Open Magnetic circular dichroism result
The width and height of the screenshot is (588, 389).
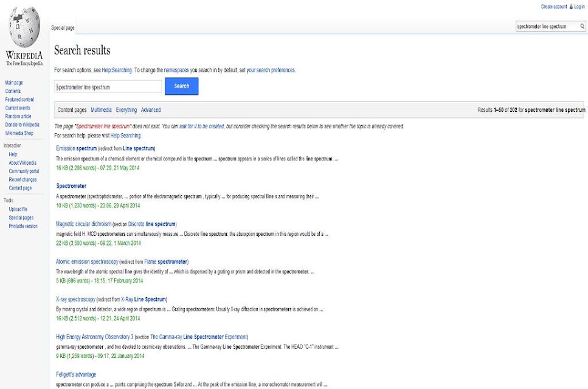[84, 224]
